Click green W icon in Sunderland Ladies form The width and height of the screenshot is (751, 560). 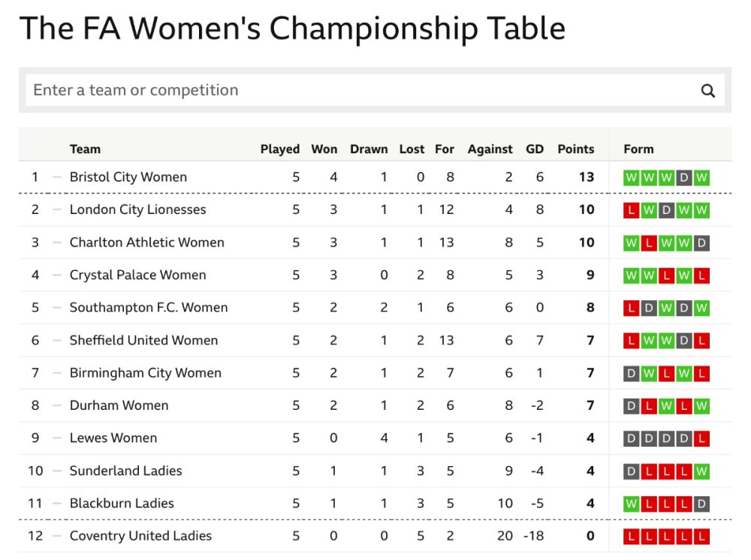tap(701, 471)
